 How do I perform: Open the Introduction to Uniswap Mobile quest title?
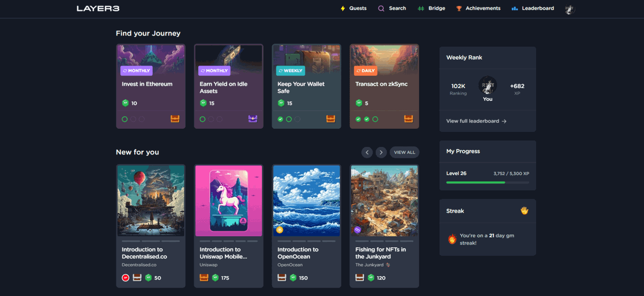click(223, 253)
